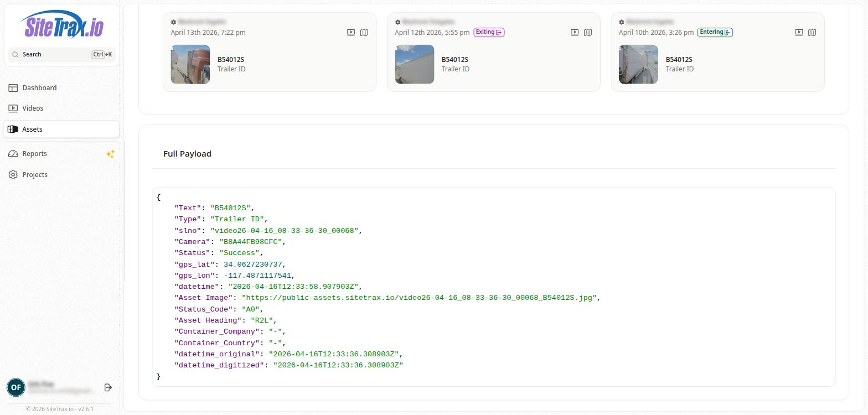The width and height of the screenshot is (868, 415).
Task: Click the Dashboard layout icon
Action: point(13,87)
